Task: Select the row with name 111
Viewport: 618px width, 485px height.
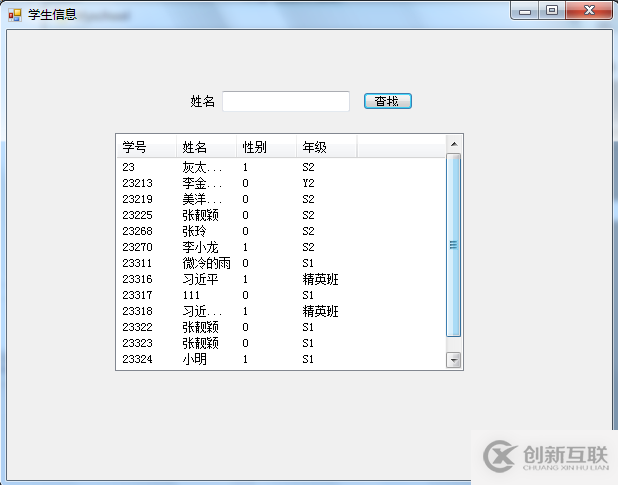Action: [281, 295]
